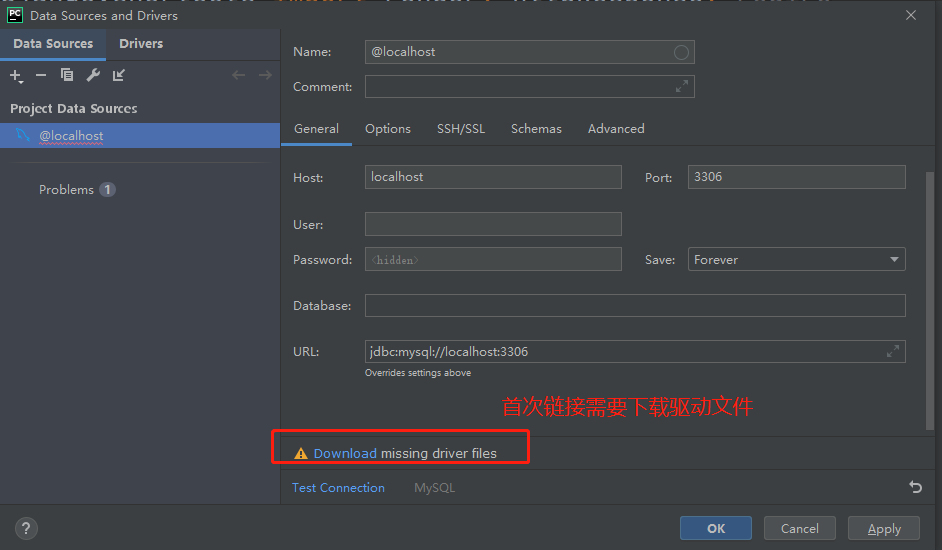The image size is (942, 550).
Task: Open help with question mark button
Action: [26, 528]
